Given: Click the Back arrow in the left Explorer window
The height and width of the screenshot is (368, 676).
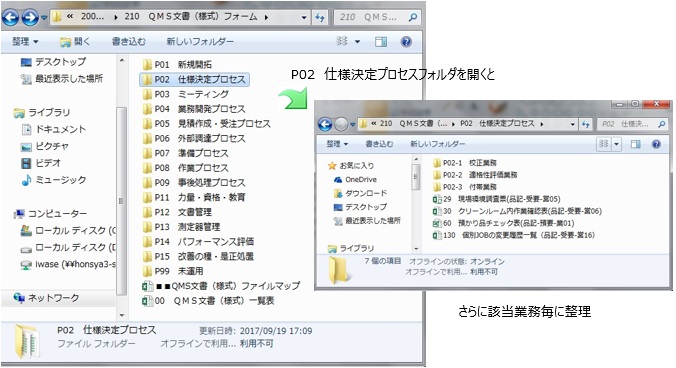Looking at the screenshot, I should click(x=11, y=18).
